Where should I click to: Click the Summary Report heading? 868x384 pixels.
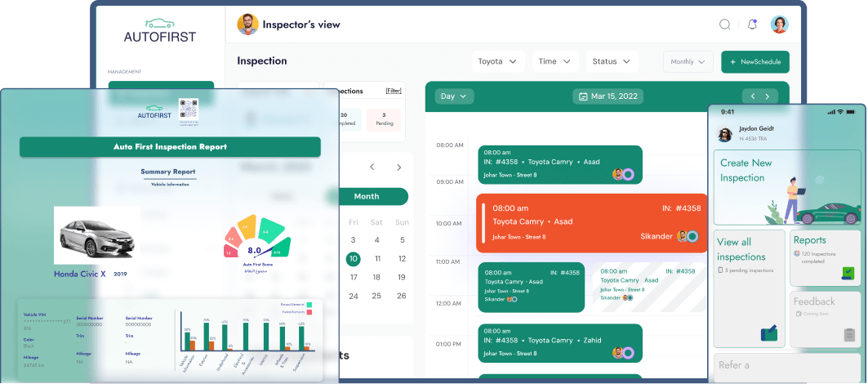click(168, 172)
